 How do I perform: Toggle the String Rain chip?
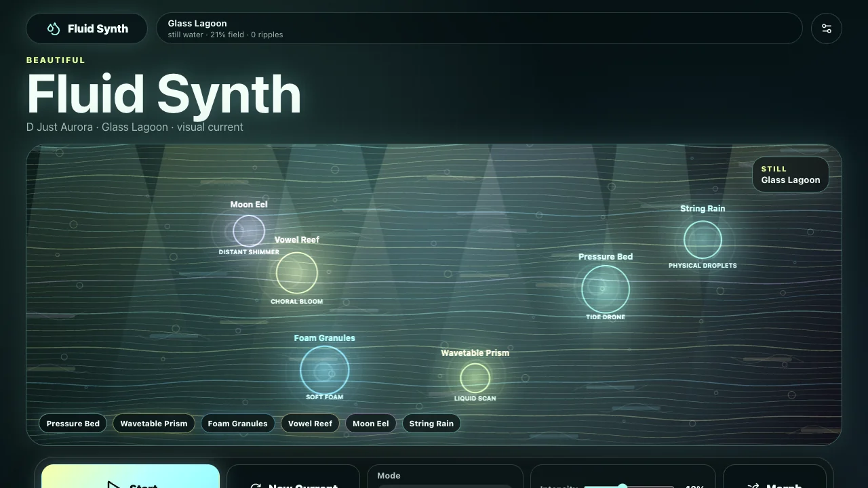431,424
